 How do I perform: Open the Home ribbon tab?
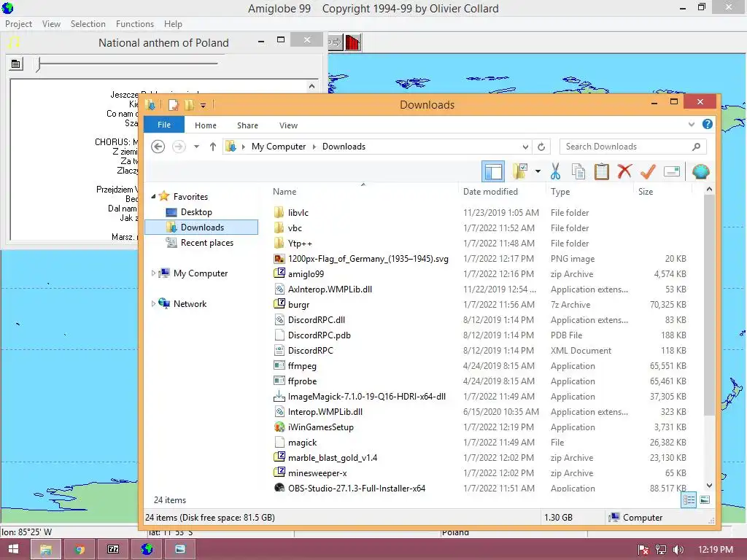click(205, 125)
